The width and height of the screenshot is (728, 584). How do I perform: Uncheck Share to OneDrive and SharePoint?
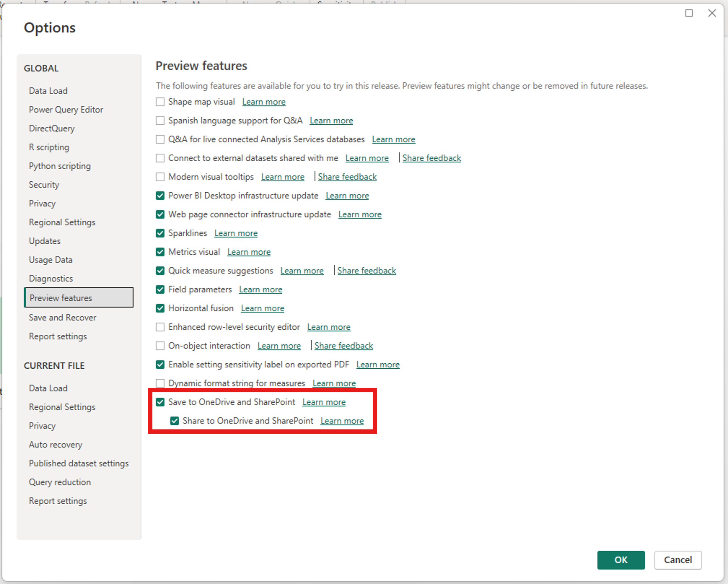174,421
